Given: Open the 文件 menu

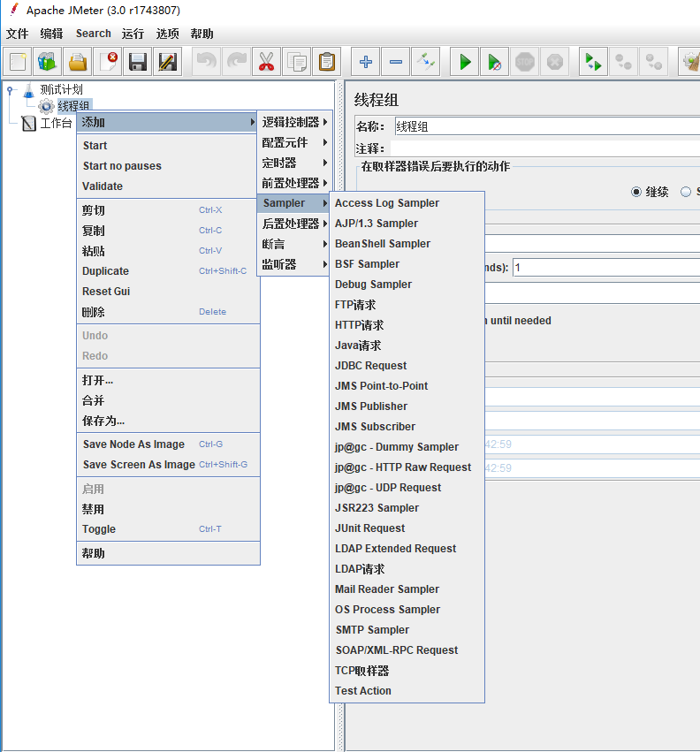Looking at the screenshot, I should tap(18, 34).
